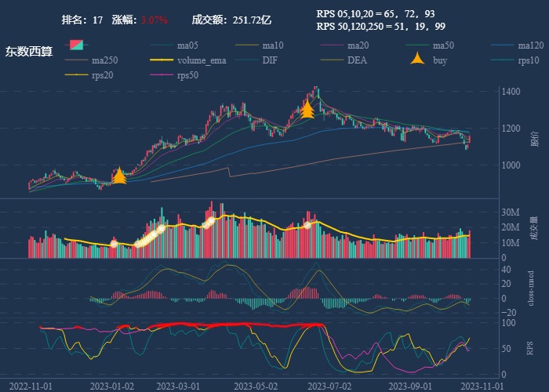The width and height of the screenshot is (549, 392).
Task: Hide the ma05 moving average series
Action: pyautogui.click(x=162, y=45)
